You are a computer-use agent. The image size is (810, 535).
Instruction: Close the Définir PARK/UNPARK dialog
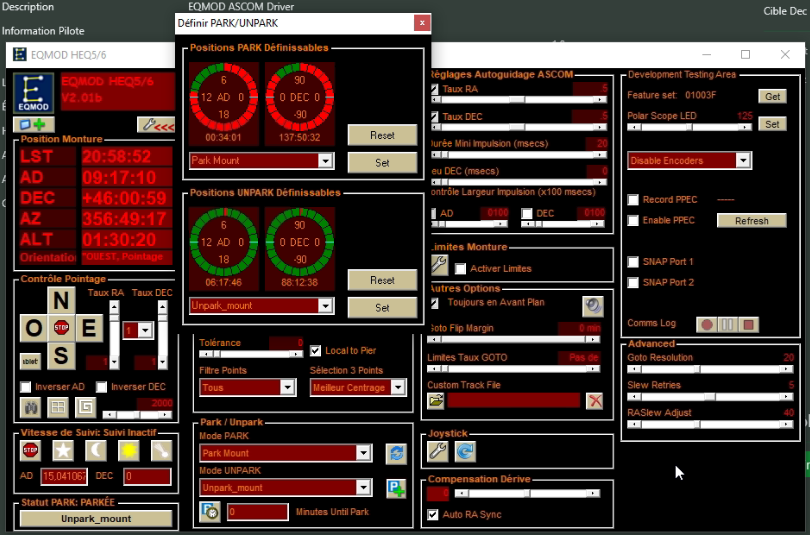point(422,23)
